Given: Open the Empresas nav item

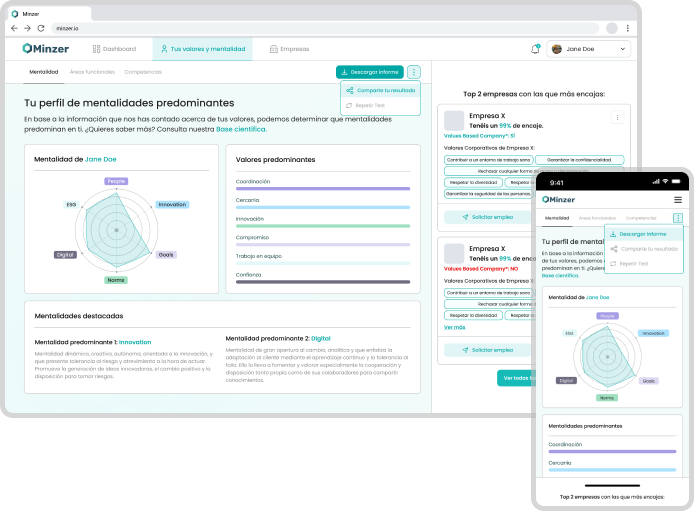Looking at the screenshot, I should pyautogui.click(x=289, y=49).
